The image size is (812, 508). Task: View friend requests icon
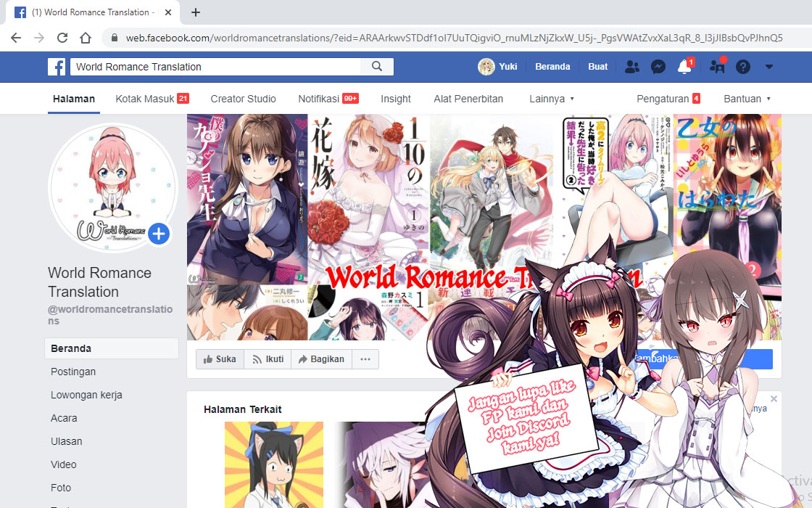[x=631, y=66]
